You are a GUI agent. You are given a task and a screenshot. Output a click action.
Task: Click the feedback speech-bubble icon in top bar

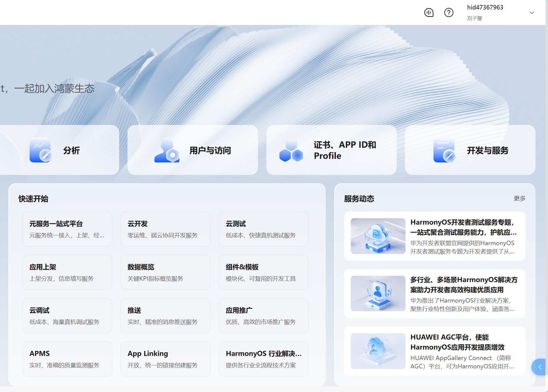coord(429,12)
